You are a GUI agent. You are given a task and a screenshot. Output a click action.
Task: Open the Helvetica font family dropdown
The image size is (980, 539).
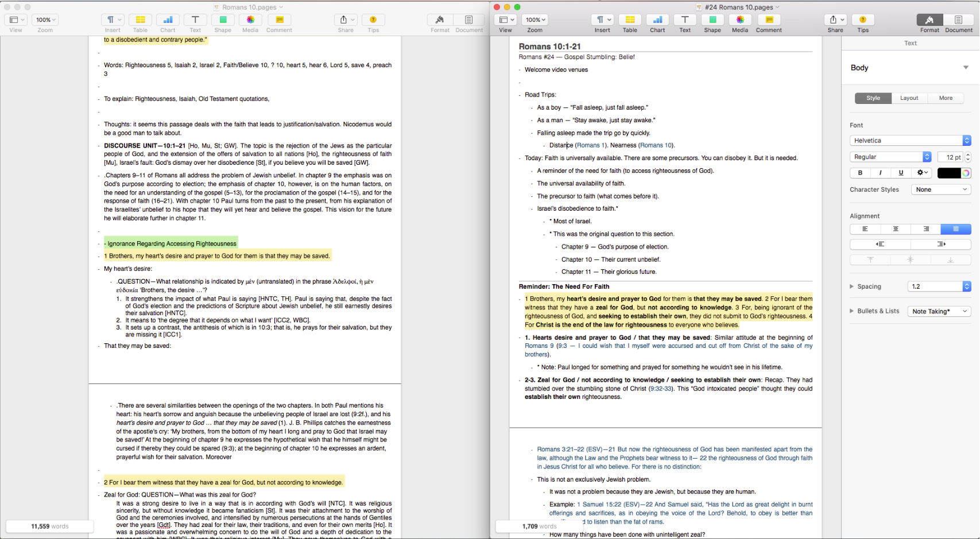click(910, 141)
